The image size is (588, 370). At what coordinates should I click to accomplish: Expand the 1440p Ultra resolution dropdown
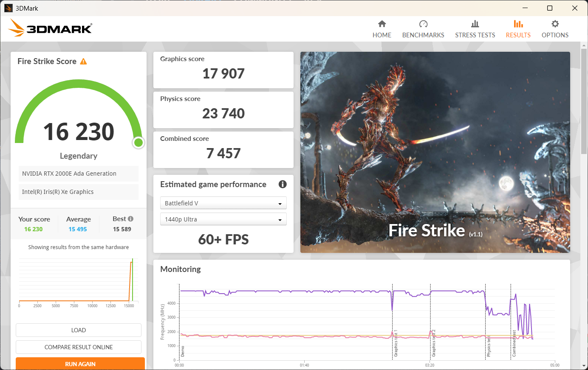223,219
